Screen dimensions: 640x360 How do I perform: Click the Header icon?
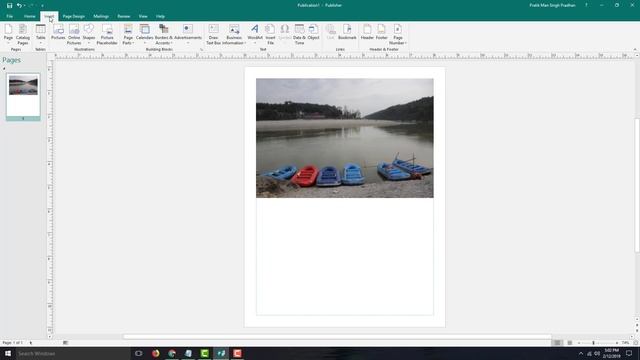click(367, 32)
